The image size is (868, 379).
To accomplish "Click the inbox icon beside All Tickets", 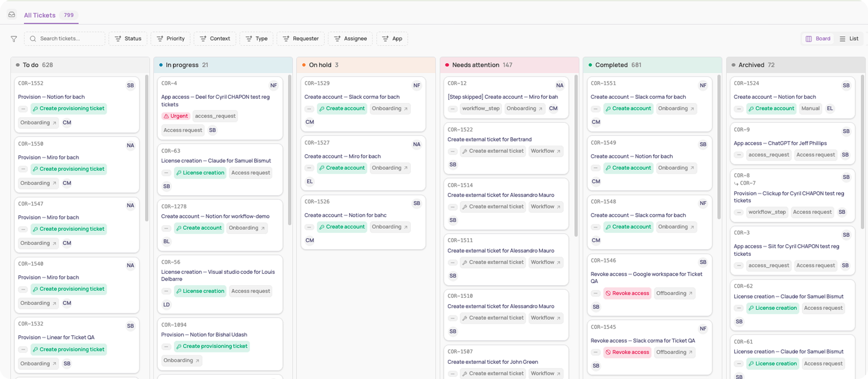I will (x=12, y=14).
